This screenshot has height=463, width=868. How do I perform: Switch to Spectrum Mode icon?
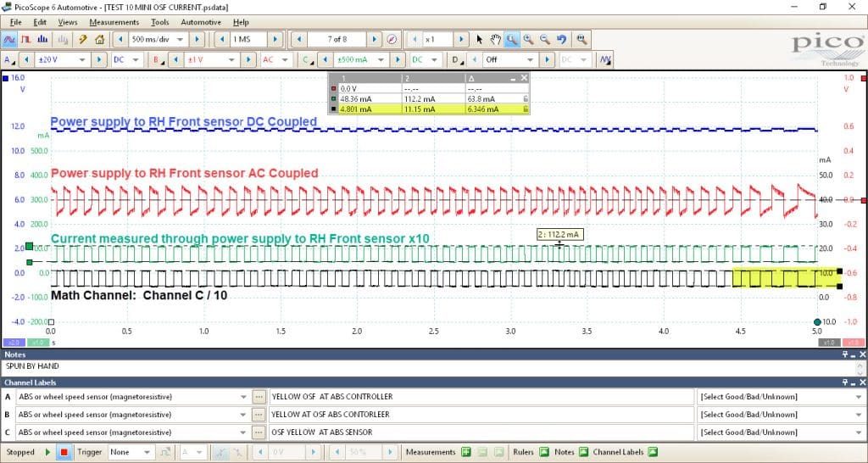42,39
